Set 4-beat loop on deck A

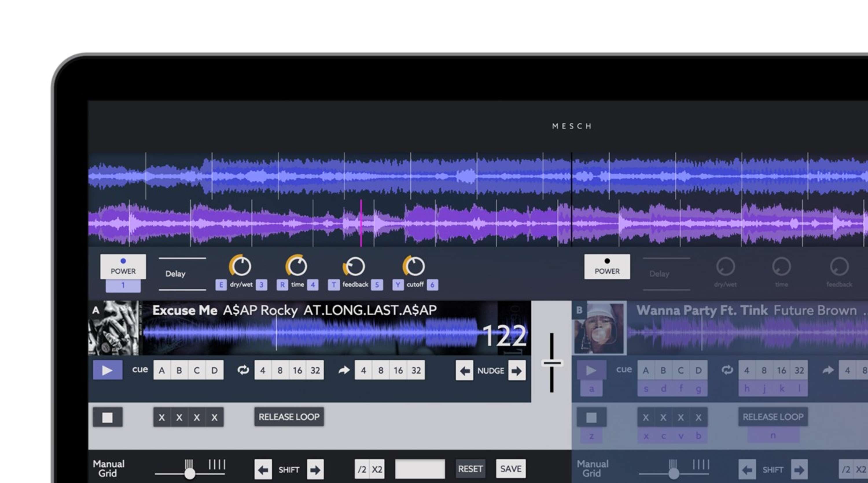click(x=263, y=370)
